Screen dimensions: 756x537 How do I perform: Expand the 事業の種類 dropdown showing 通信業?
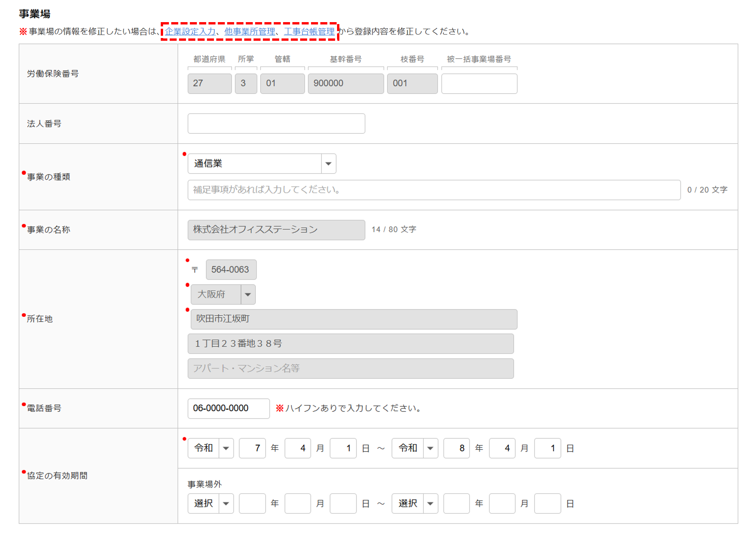262,163
